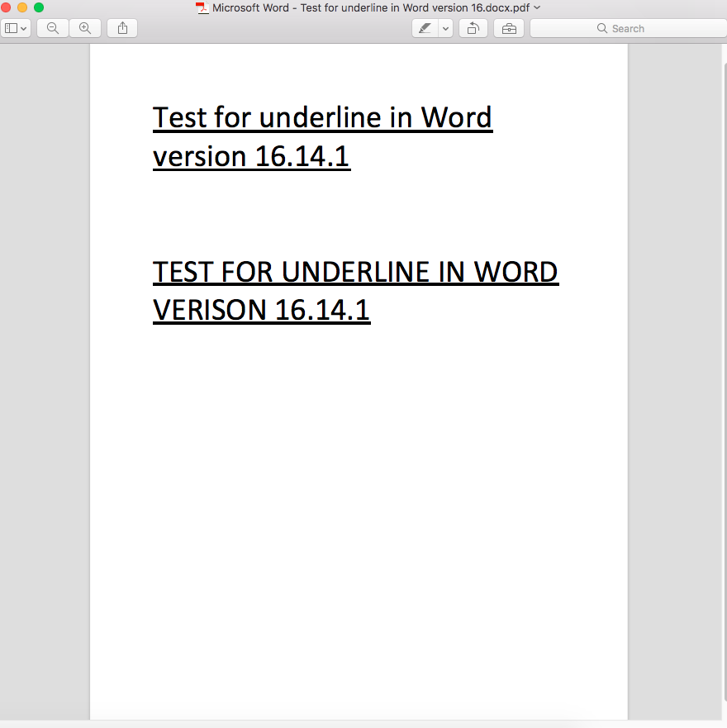Minimize the Preview window

coord(22,7)
